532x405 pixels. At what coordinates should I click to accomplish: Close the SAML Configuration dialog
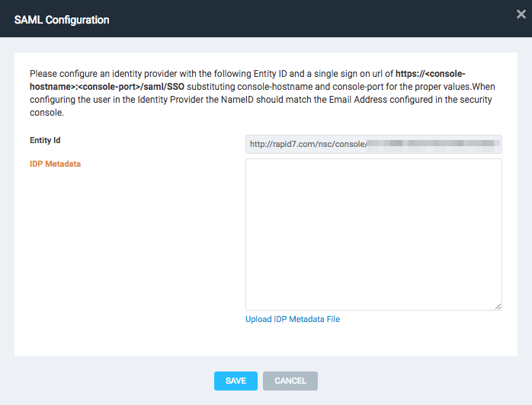(521, 14)
